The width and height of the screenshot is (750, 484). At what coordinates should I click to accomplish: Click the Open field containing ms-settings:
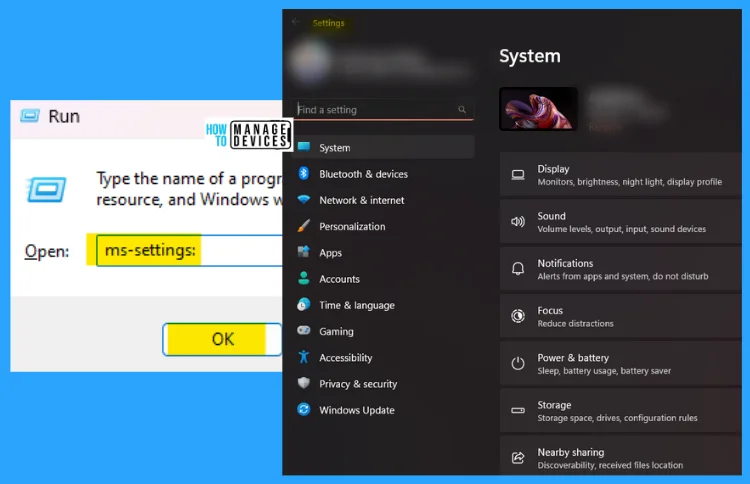[188, 251]
